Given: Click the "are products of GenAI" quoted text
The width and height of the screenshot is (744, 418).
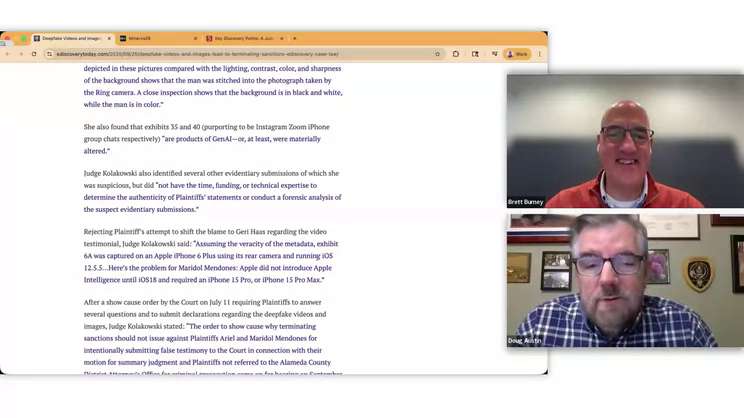Looking at the screenshot, I should coord(240,139).
